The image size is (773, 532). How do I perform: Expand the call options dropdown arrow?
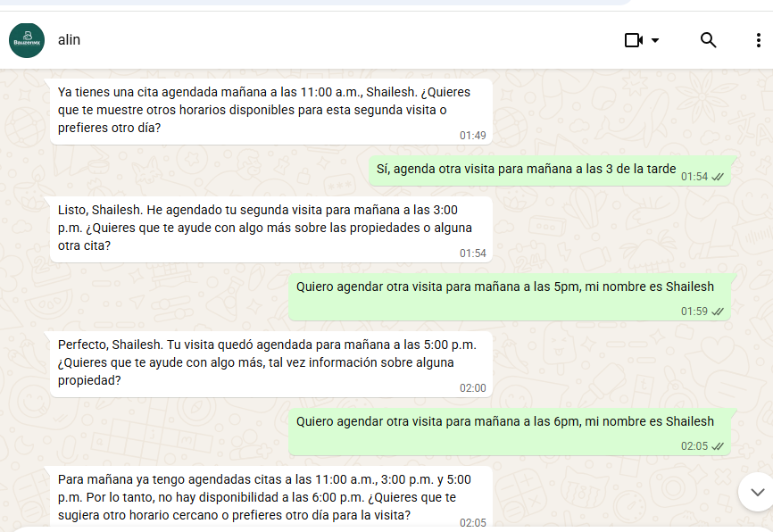(655, 40)
